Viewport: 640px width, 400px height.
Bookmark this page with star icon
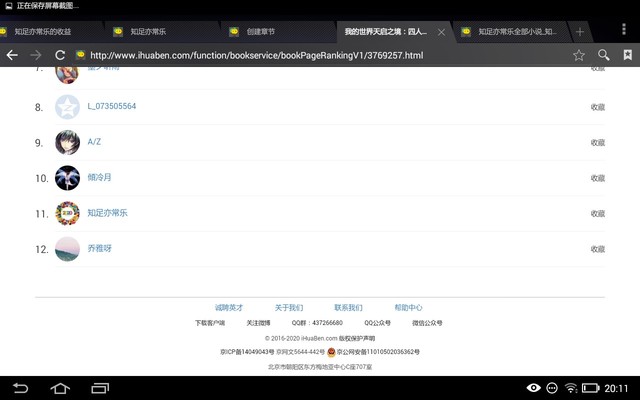point(578,55)
